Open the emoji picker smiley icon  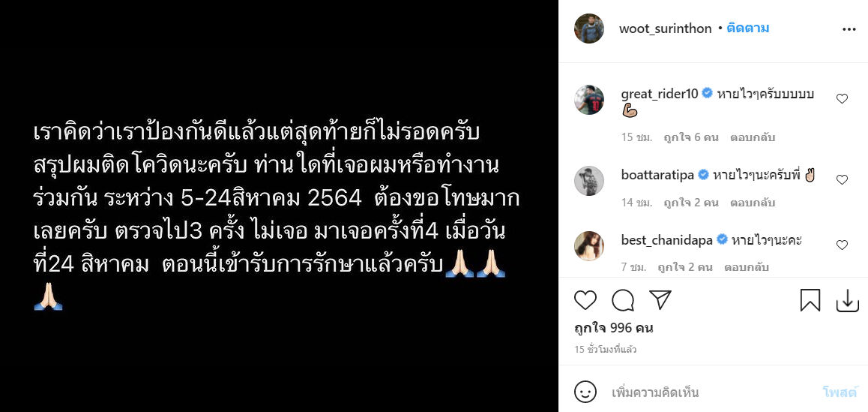(585, 392)
